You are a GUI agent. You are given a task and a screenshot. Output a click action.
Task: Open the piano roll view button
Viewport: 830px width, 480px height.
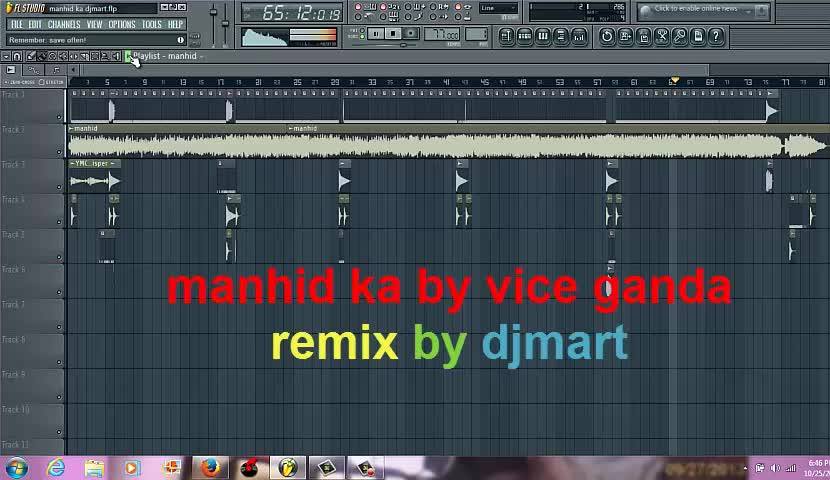tap(543, 36)
